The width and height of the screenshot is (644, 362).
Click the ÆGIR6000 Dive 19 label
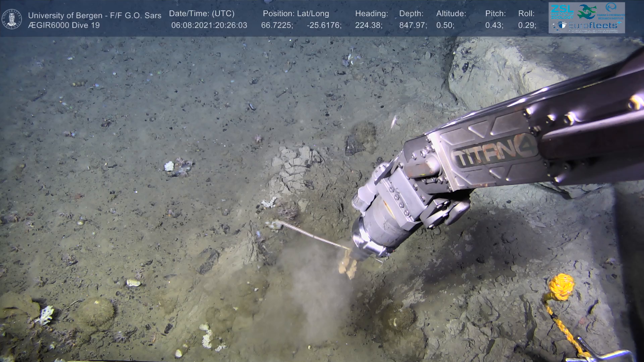[64, 25]
